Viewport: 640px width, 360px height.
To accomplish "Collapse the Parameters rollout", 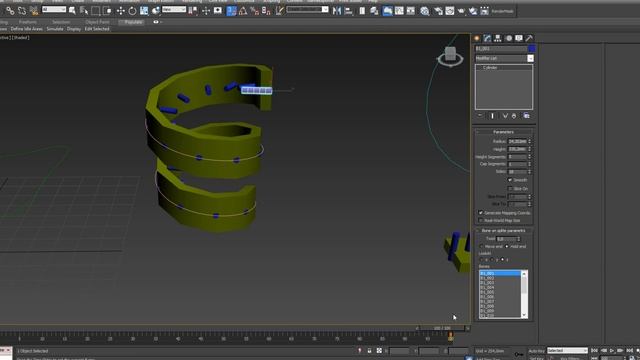I will [x=504, y=132].
